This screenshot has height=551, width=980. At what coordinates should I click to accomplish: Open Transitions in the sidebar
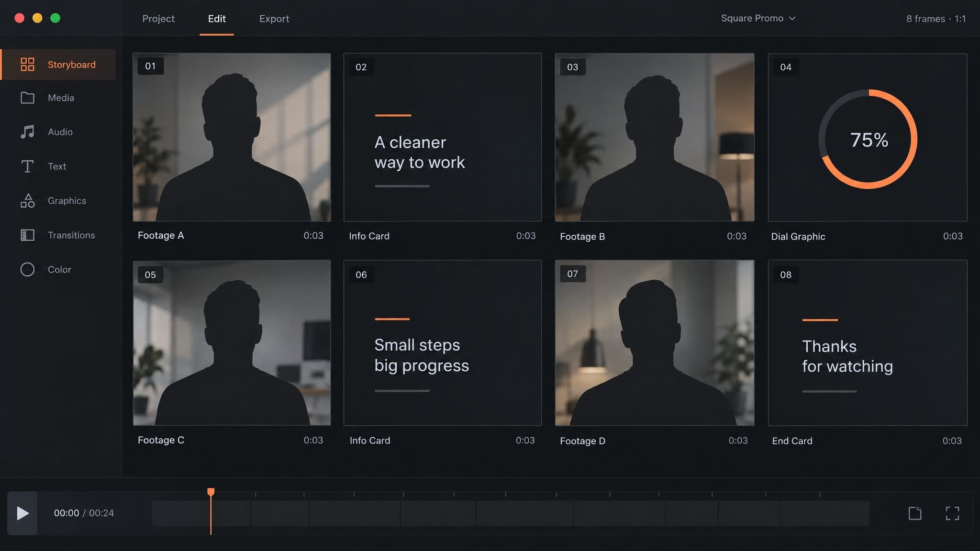pos(71,235)
